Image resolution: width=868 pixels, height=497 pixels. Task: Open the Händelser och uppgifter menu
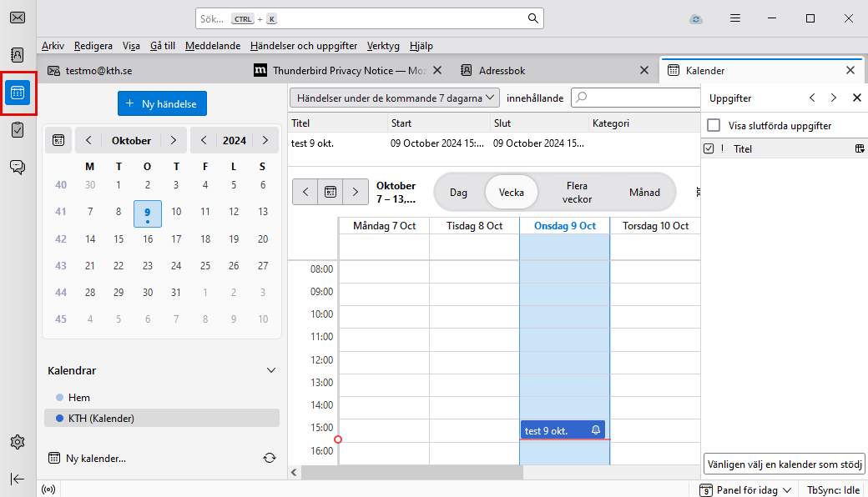pos(304,46)
